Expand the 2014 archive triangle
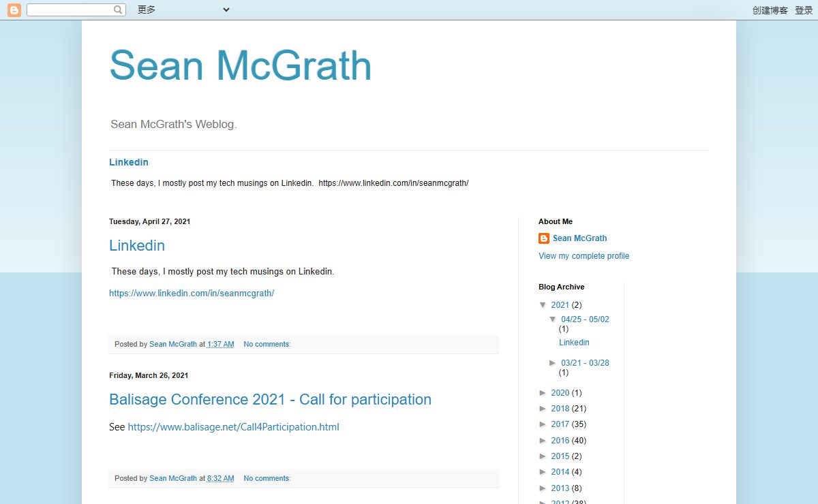Image resolution: width=818 pixels, height=504 pixels. click(543, 472)
